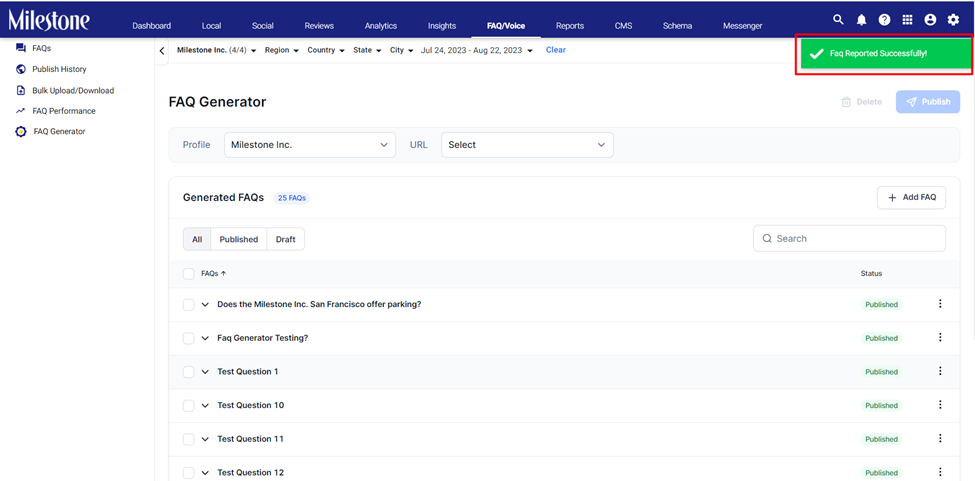The image size is (975, 481).
Task: Expand the Test Question 10 row
Action: (x=205, y=405)
